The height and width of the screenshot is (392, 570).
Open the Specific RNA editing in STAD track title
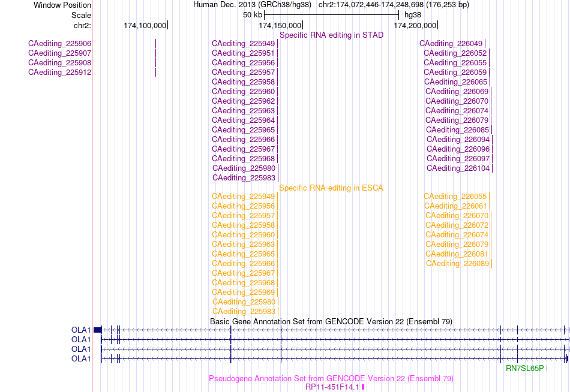[x=332, y=35]
